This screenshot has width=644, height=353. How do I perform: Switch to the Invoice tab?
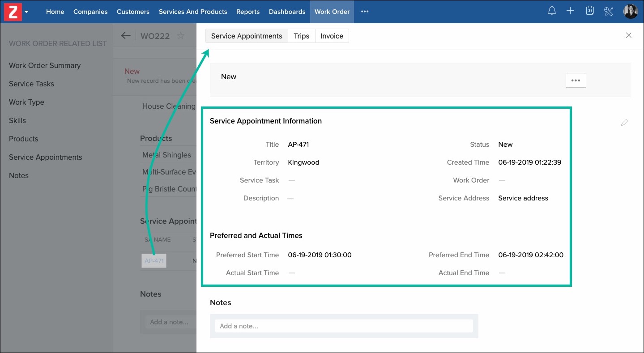[x=332, y=36]
